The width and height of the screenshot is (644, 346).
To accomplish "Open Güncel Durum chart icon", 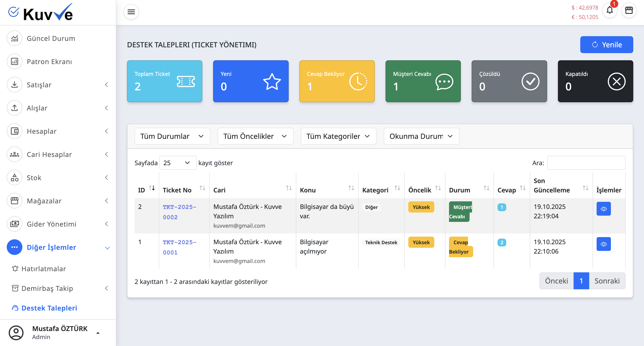I will [15, 38].
